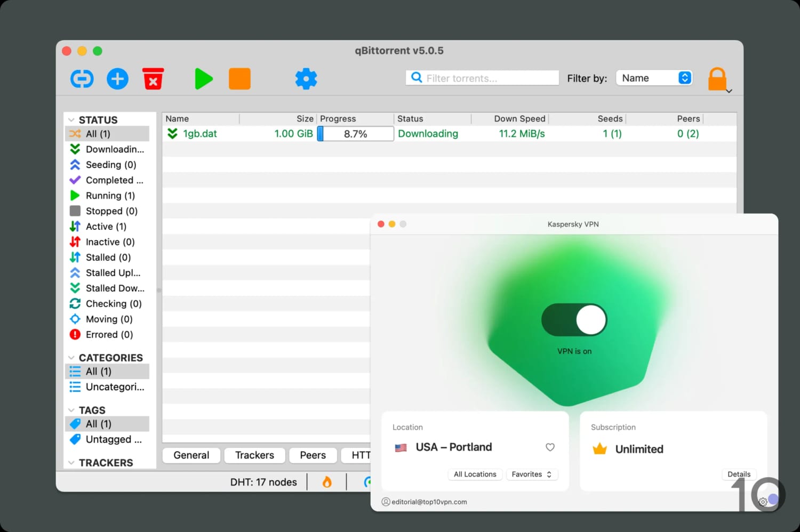This screenshot has width=800, height=532.
Task: Select the Stopped (0) filter
Action: click(x=107, y=211)
